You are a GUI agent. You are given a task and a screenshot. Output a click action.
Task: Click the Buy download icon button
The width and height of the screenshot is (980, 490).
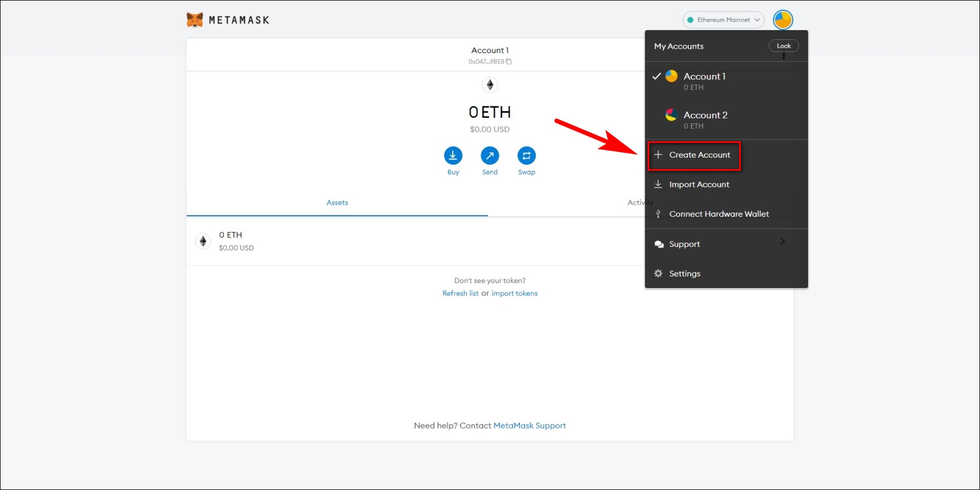pyautogui.click(x=453, y=155)
